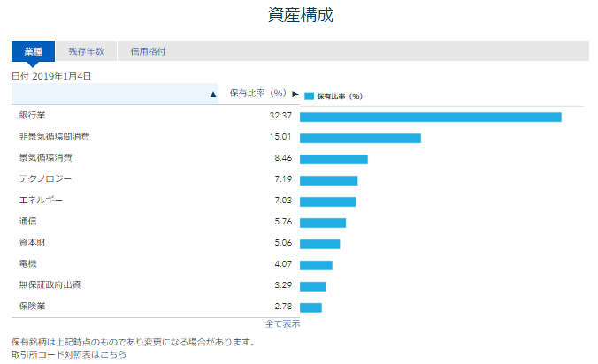Click the 8.46 value
Image resolution: width=598 pixels, height=364 pixels.
283,157
